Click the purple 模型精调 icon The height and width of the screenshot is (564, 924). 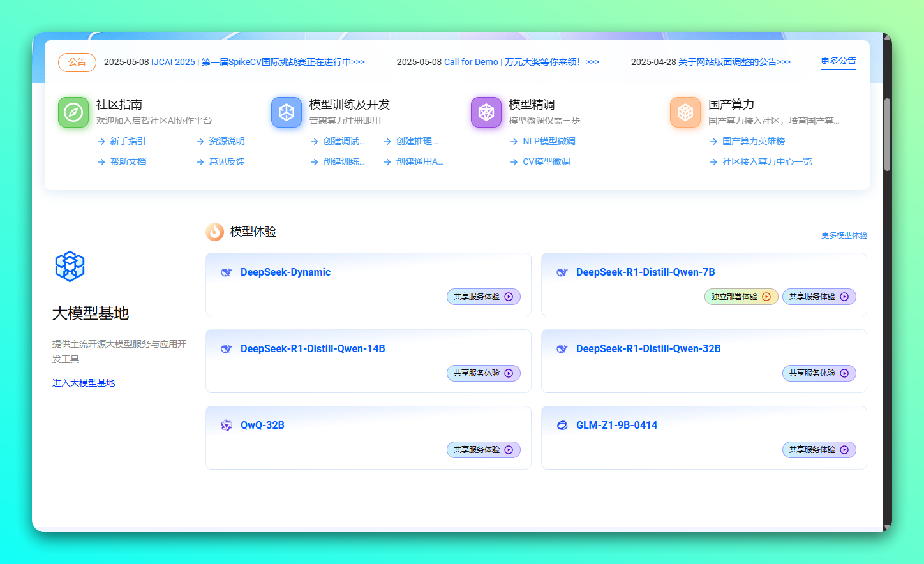point(486,112)
